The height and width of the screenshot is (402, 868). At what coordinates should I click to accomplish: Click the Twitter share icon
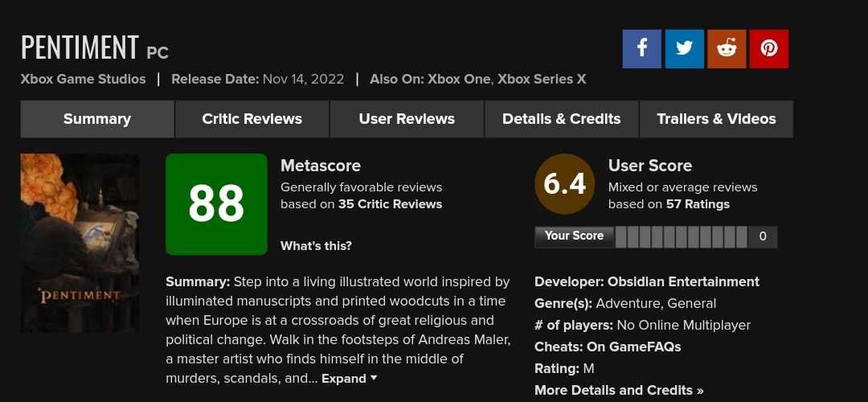pyautogui.click(x=684, y=49)
